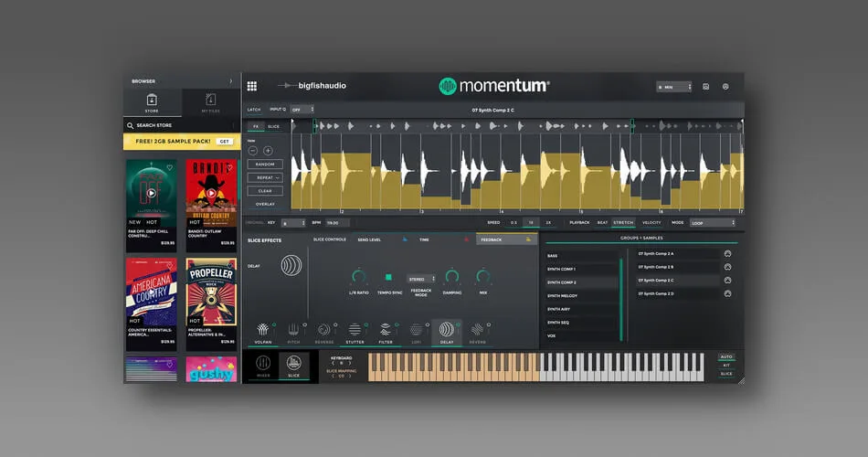Screen dimensions: 868x457
Task: Select the Reverb effect icon
Action: click(477, 330)
